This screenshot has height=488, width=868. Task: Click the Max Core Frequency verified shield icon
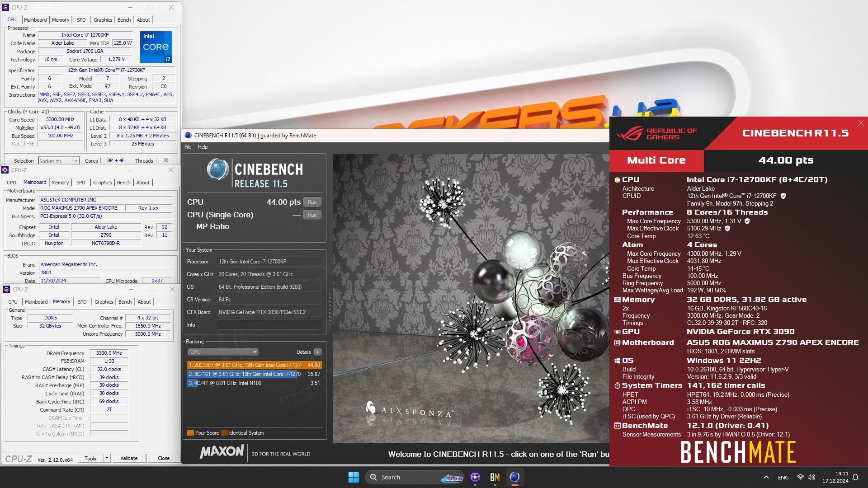point(747,221)
